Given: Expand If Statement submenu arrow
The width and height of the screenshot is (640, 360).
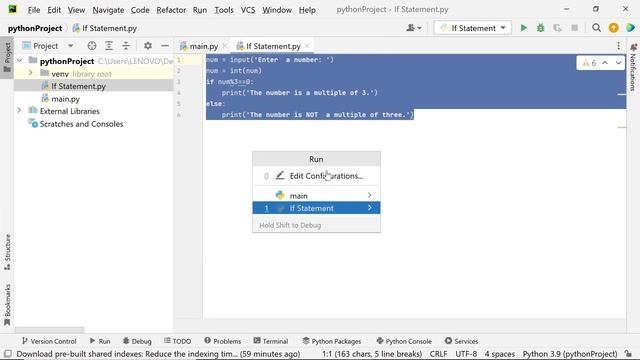Looking at the screenshot, I should 369,208.
